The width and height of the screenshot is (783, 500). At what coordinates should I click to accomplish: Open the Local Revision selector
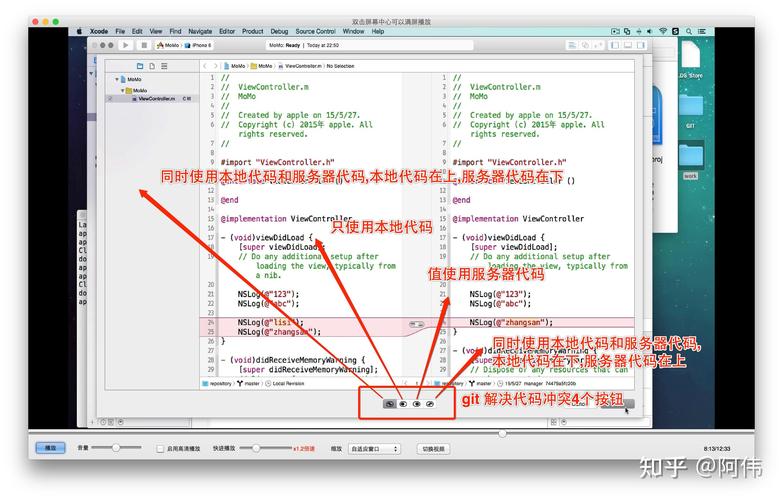(285, 384)
